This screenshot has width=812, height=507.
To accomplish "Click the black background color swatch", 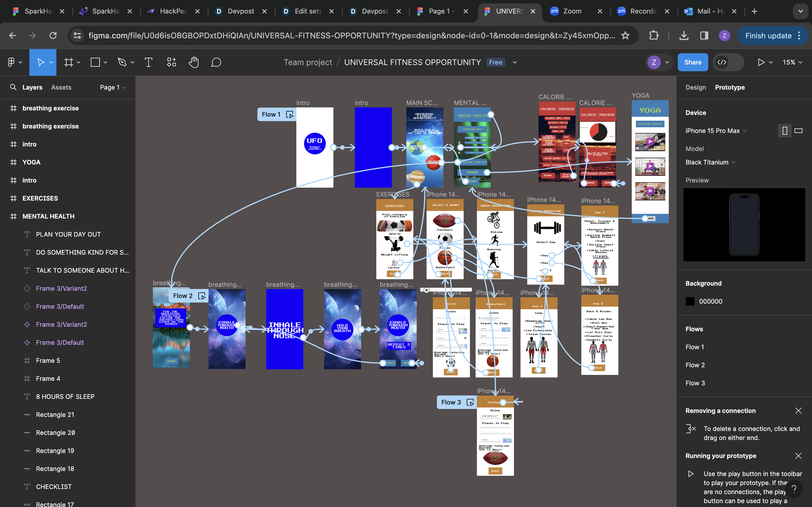I will tap(690, 301).
